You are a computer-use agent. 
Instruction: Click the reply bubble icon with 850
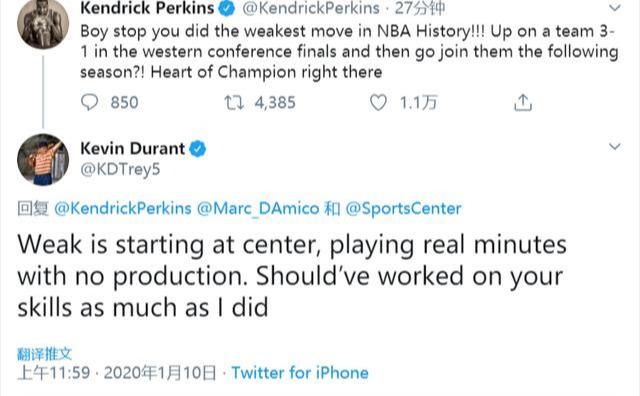coord(89,102)
